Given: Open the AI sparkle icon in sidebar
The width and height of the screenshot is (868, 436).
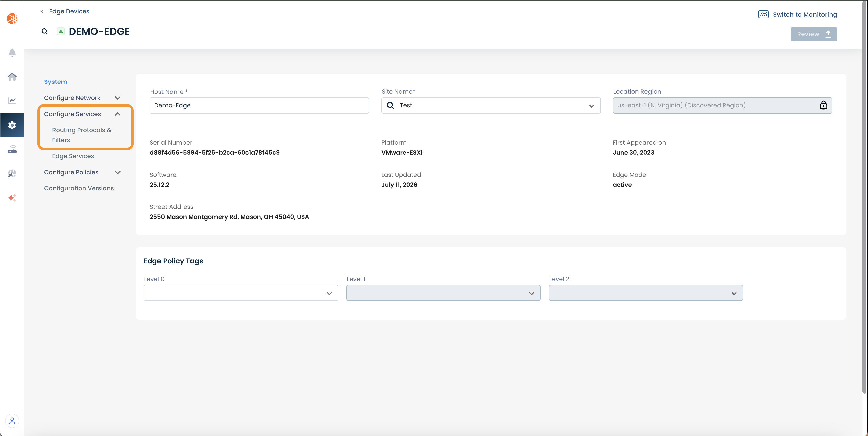Looking at the screenshot, I should [12, 198].
